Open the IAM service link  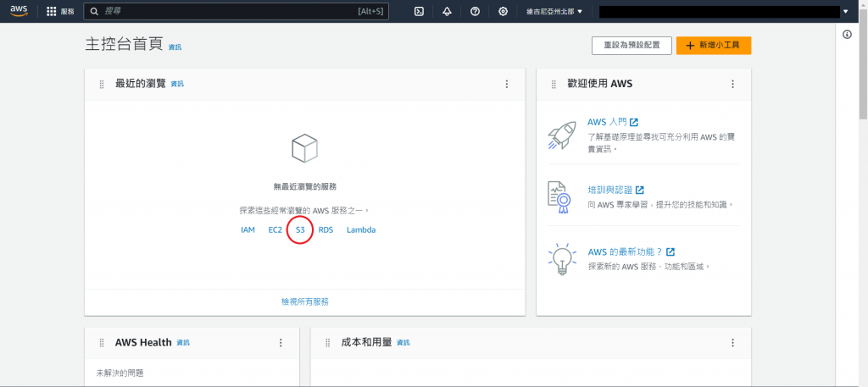point(248,230)
